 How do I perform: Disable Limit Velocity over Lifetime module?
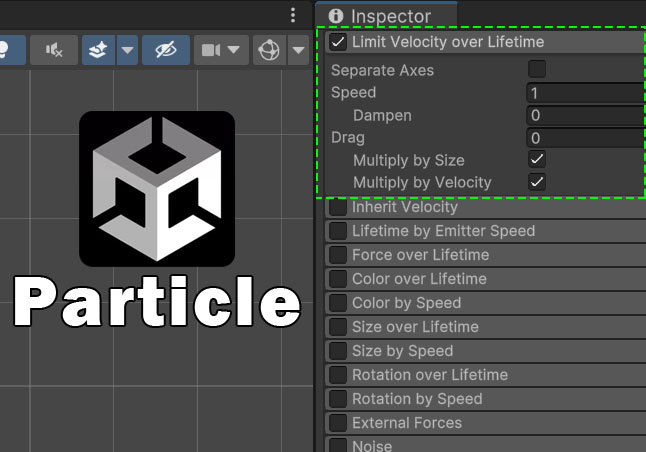click(x=338, y=43)
